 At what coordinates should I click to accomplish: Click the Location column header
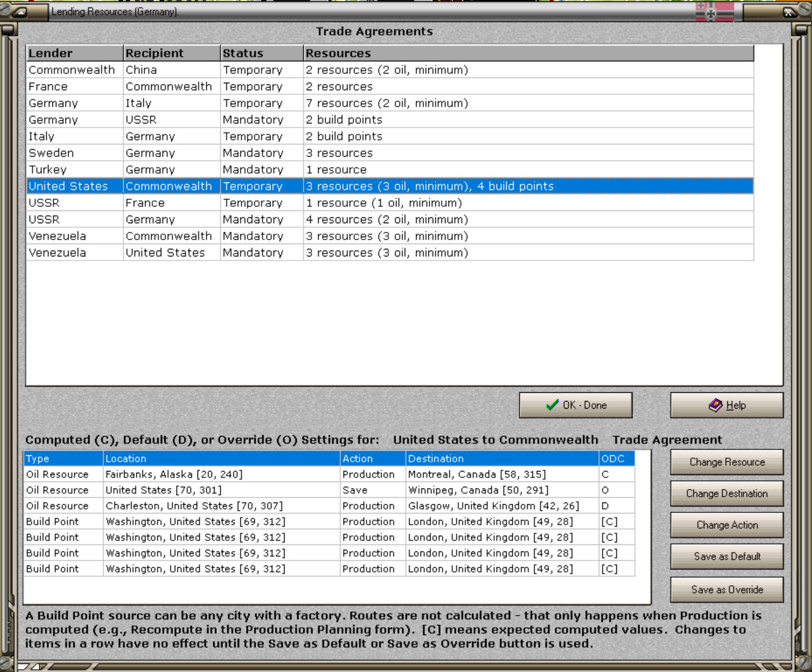click(222, 459)
